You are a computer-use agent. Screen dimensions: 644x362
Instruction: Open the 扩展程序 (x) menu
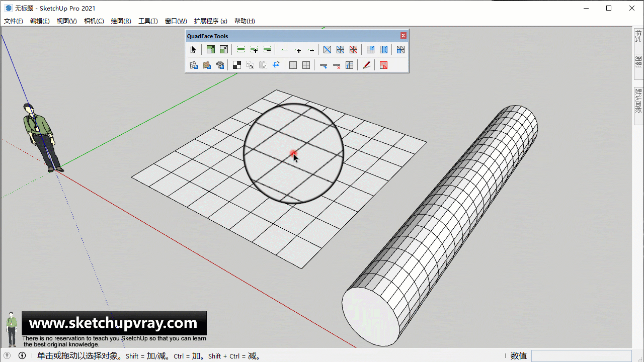(211, 21)
